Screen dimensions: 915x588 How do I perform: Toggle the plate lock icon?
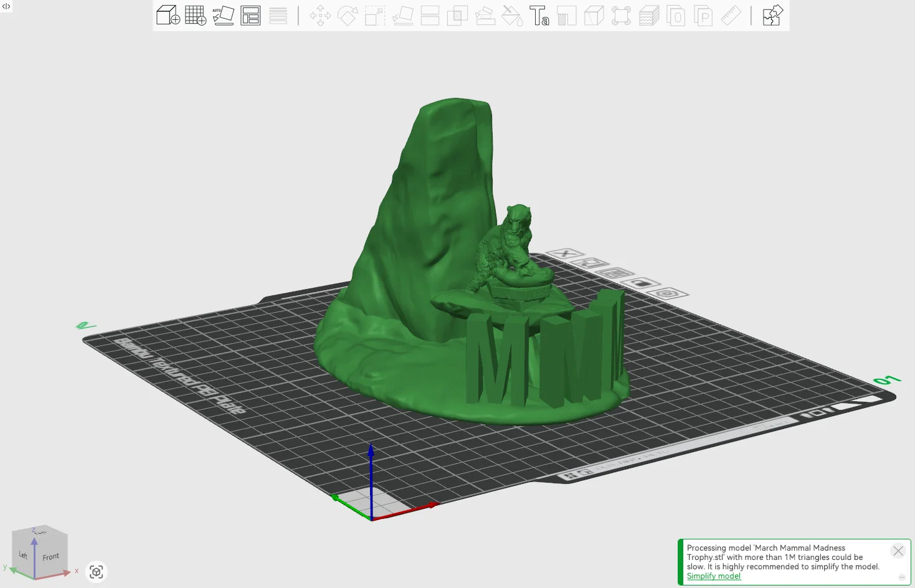tap(642, 283)
